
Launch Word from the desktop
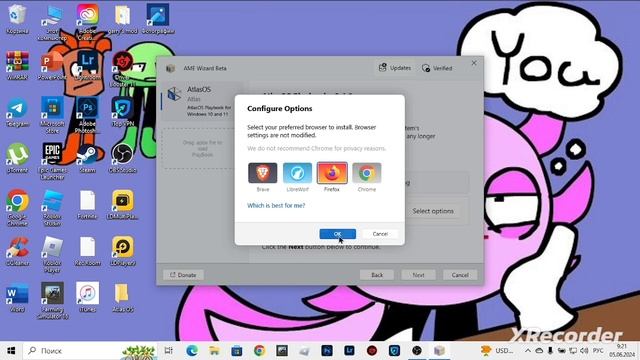click(17, 298)
